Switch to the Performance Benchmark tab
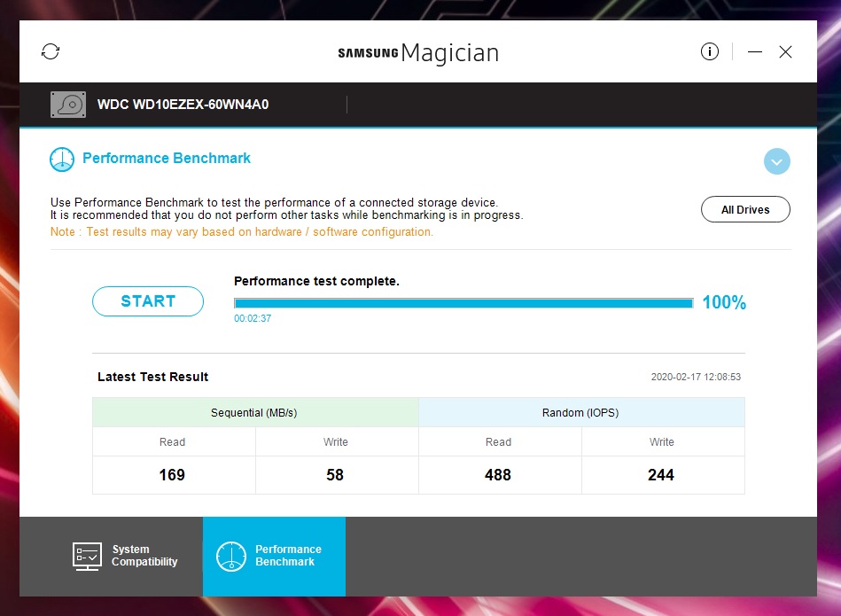 pos(274,556)
